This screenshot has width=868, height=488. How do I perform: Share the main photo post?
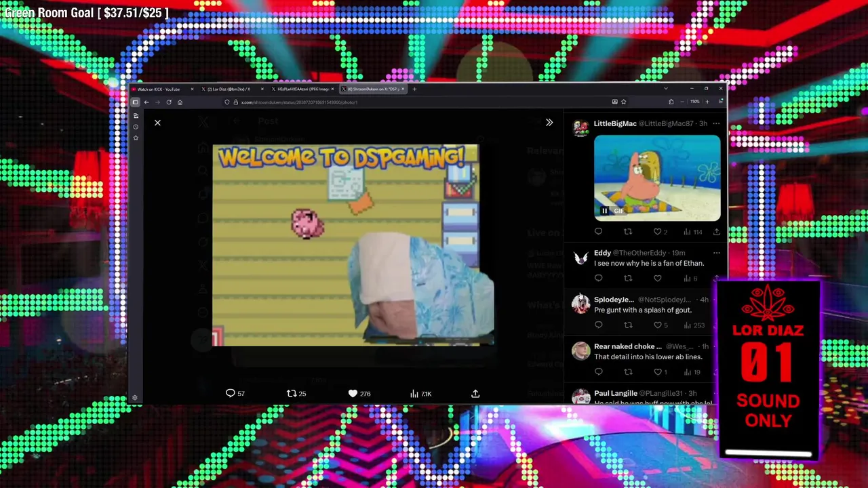475,393
